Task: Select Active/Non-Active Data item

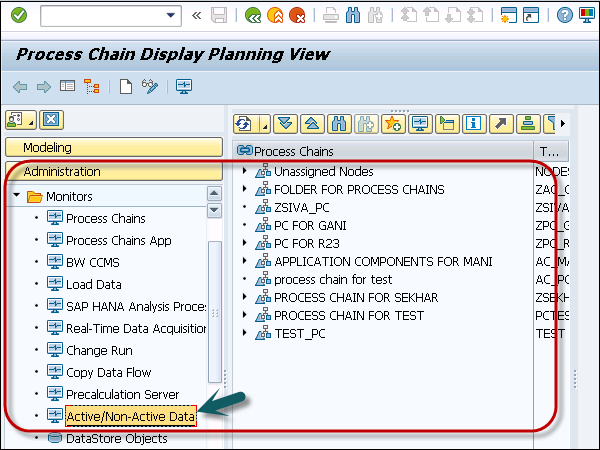Action: pos(131,416)
